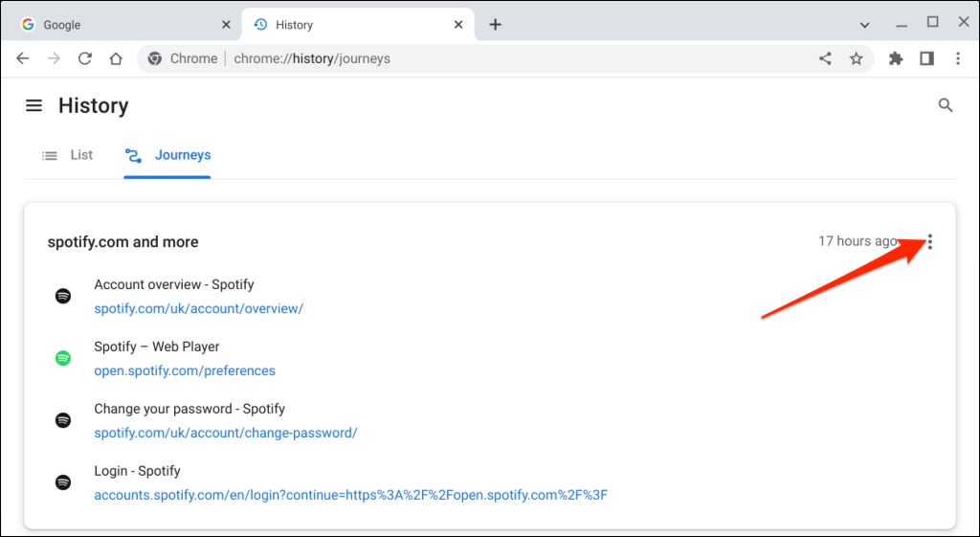
Task: Toggle the side panel icon
Action: pyautogui.click(x=926, y=58)
